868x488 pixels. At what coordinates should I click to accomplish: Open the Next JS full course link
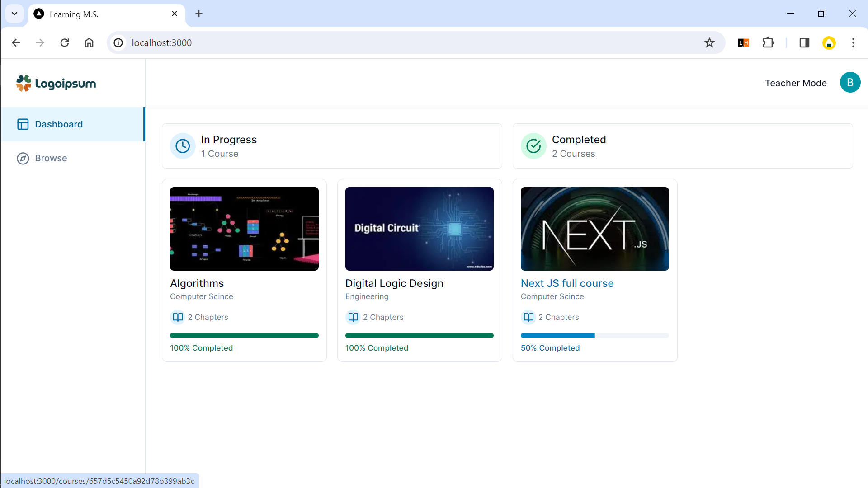click(567, 283)
